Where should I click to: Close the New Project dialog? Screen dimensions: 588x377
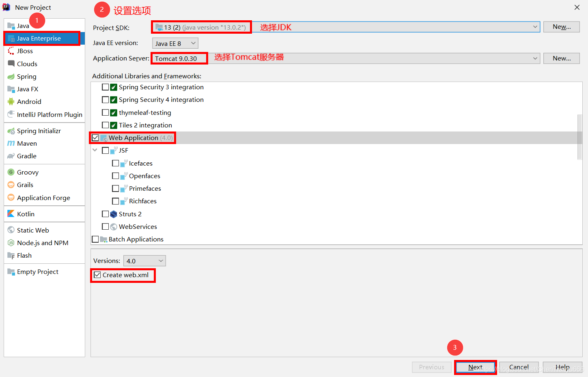(577, 7)
